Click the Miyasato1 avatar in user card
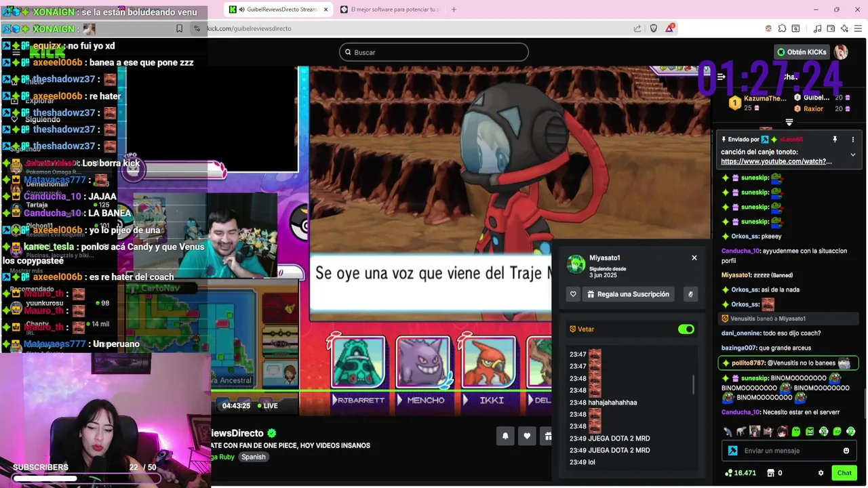This screenshot has height=488, width=868. (576, 264)
